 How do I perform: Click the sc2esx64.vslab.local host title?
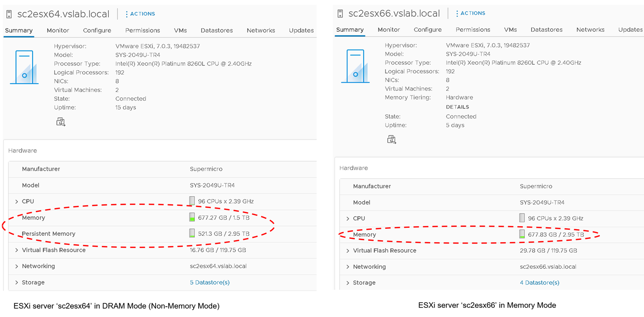(63, 14)
